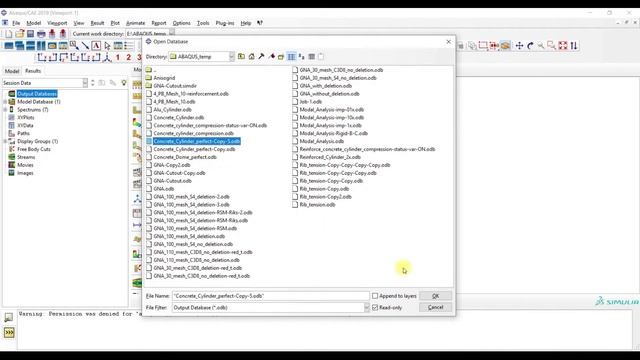Switch to the Results tab
This screenshot has height=360, width=640.
click(33, 71)
